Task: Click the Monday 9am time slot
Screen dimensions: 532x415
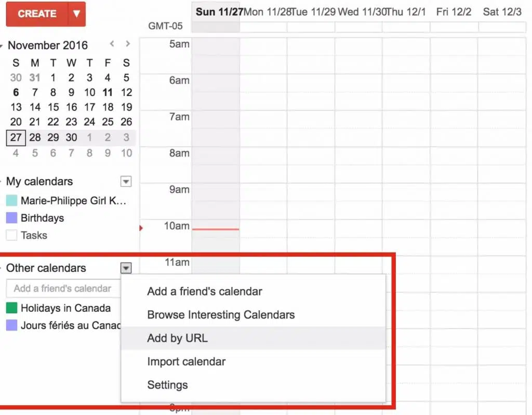Action: (263, 201)
